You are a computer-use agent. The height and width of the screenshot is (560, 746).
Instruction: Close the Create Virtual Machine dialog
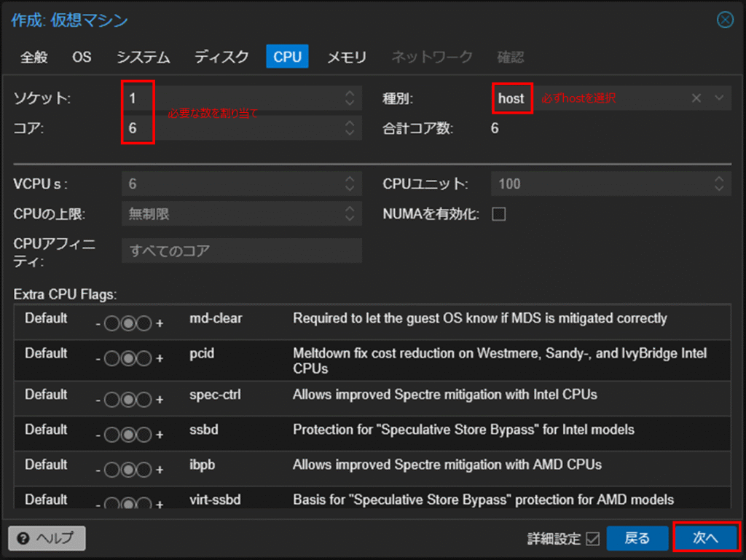[x=725, y=20]
